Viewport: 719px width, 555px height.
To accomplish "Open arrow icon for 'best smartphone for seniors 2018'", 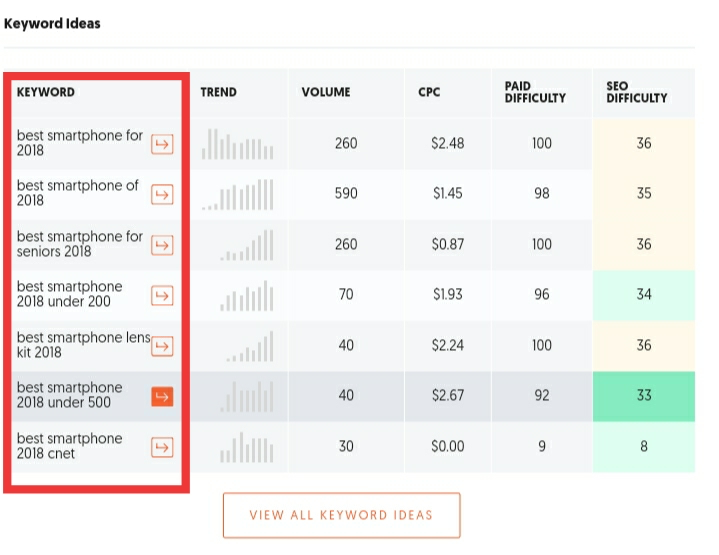I will (162, 245).
